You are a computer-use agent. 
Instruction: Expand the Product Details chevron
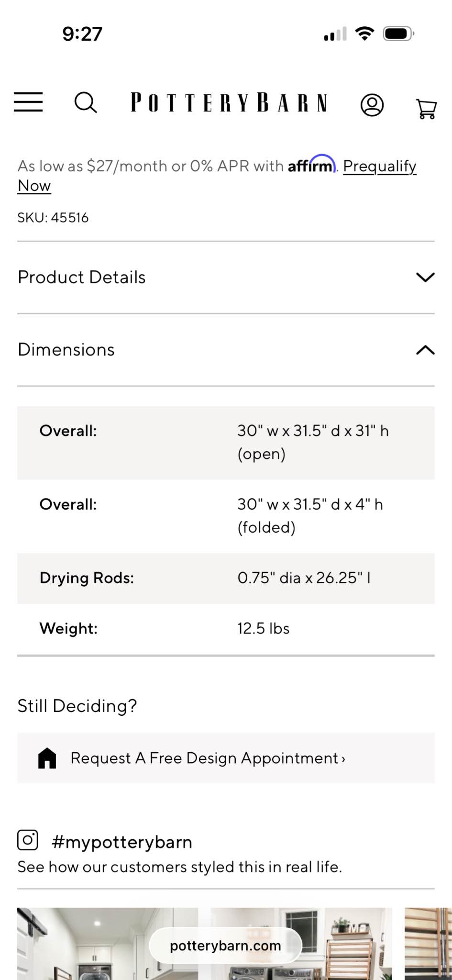pos(425,278)
